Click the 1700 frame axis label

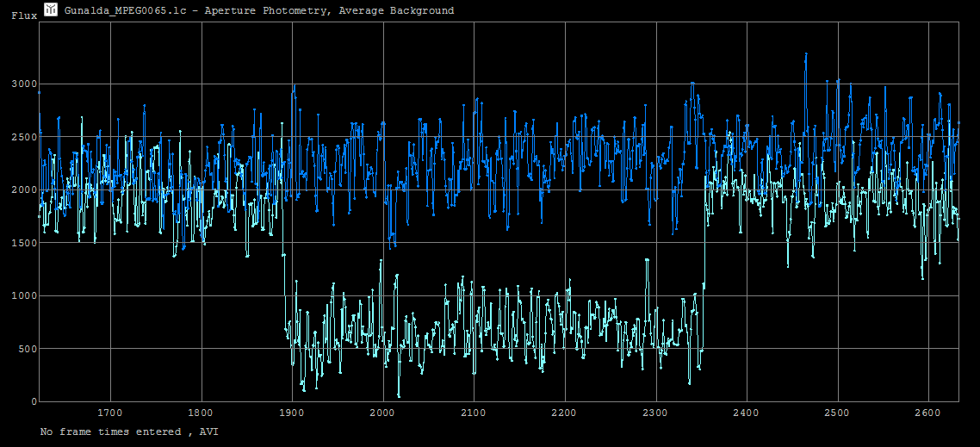coord(110,413)
